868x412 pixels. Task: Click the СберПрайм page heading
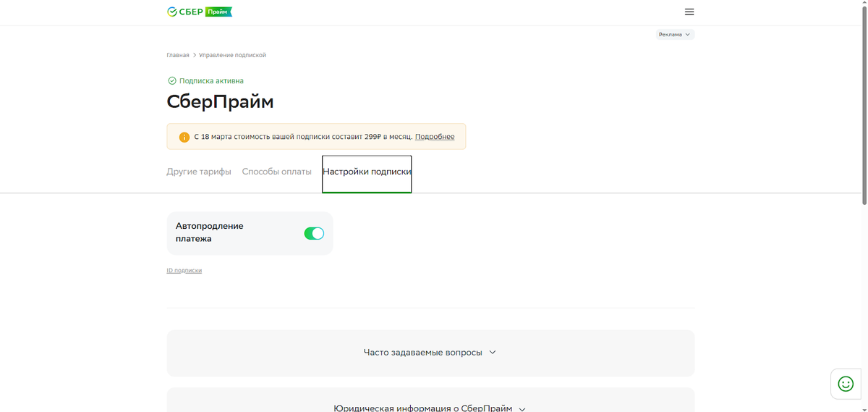point(220,102)
